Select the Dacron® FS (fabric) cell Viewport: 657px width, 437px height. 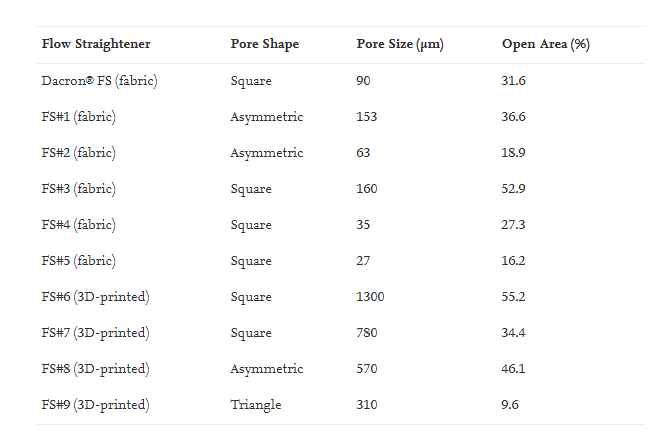(99, 81)
